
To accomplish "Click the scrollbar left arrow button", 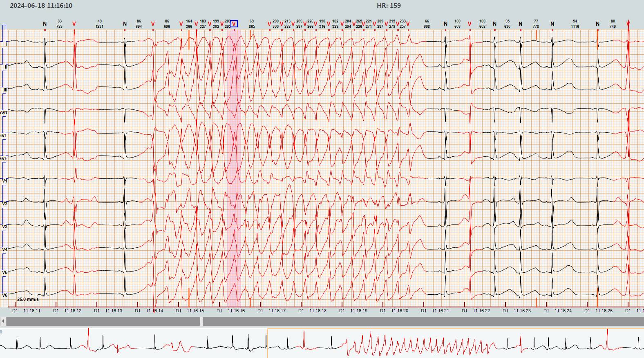I will [3, 321].
